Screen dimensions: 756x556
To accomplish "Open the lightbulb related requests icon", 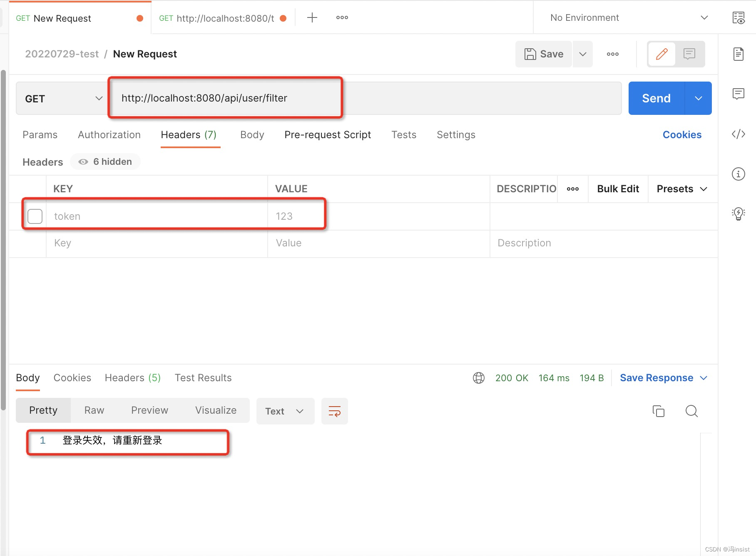I will coord(739,213).
